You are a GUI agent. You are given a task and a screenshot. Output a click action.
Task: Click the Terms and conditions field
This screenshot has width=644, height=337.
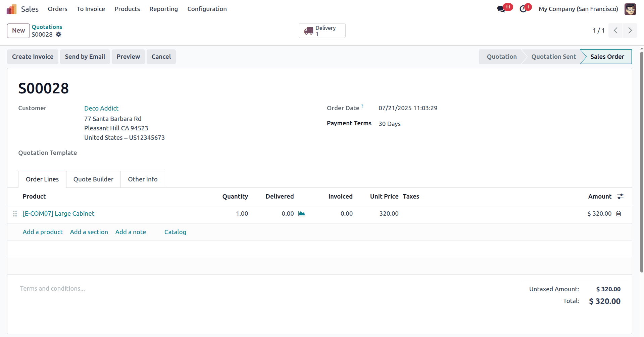click(x=52, y=288)
